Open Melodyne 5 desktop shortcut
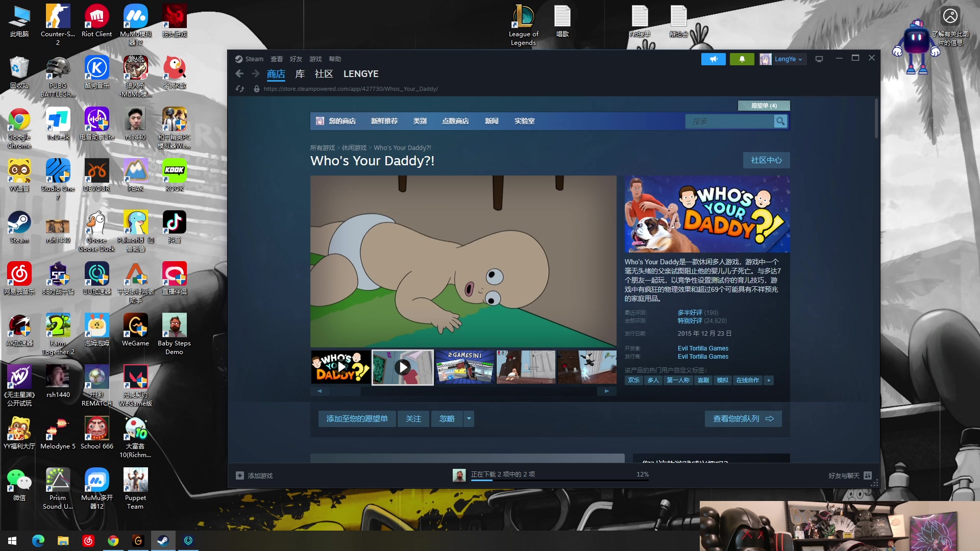Image resolution: width=980 pixels, height=551 pixels. pyautogui.click(x=58, y=433)
